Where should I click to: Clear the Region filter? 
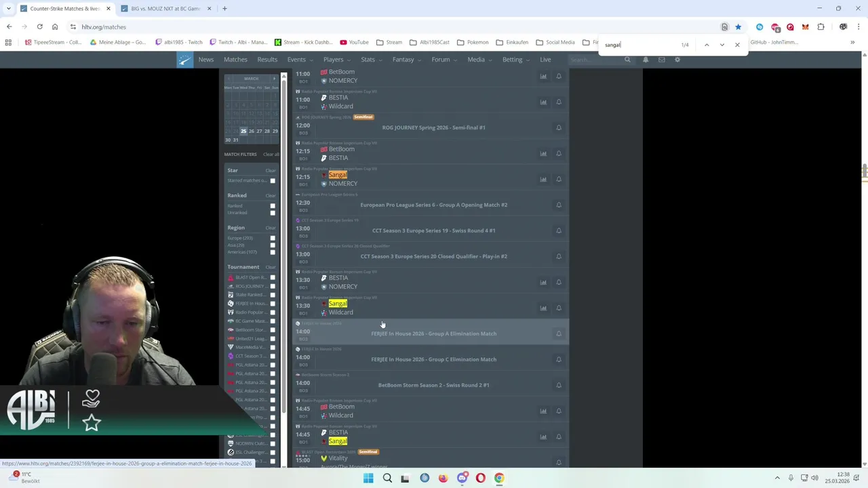tap(271, 228)
